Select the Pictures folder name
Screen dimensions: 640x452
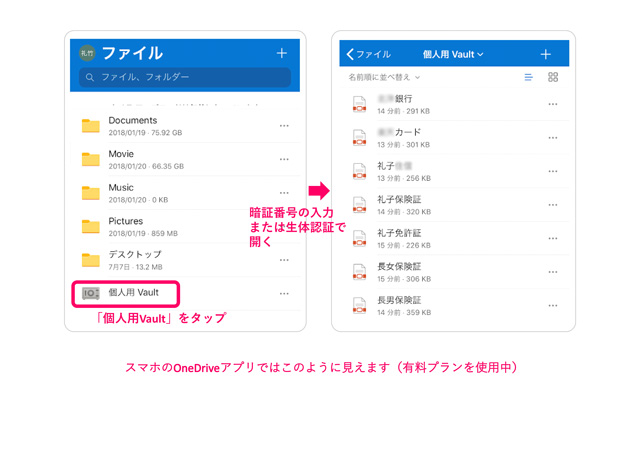coord(126,221)
